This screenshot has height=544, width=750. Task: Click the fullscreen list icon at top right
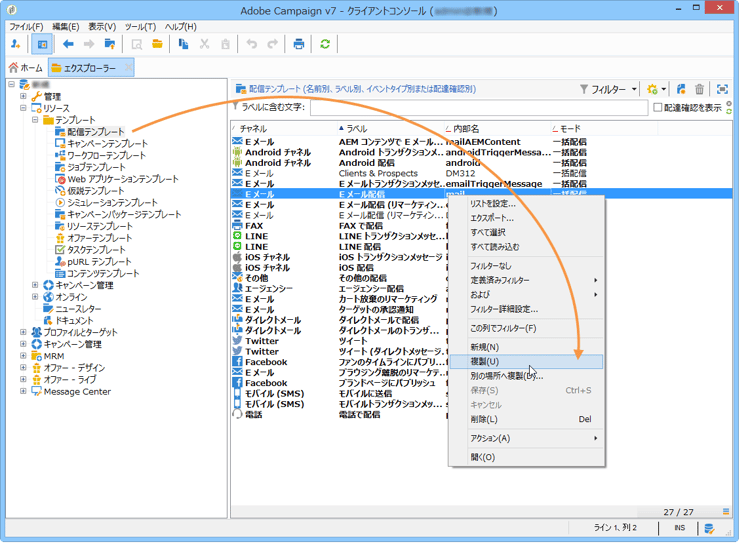pyautogui.click(x=722, y=89)
